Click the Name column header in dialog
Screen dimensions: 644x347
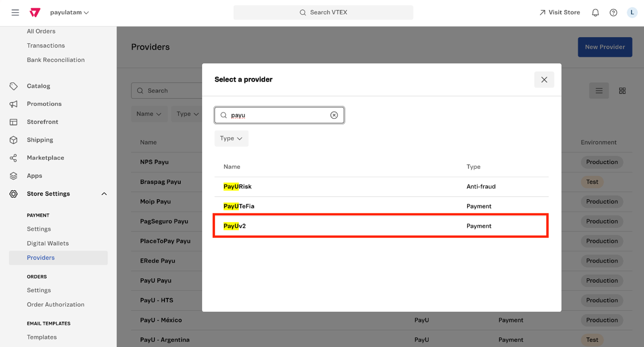tap(232, 167)
